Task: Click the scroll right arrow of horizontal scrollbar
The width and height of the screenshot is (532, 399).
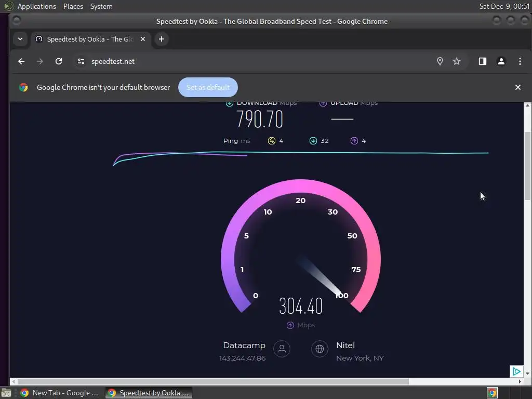Action: click(x=520, y=382)
